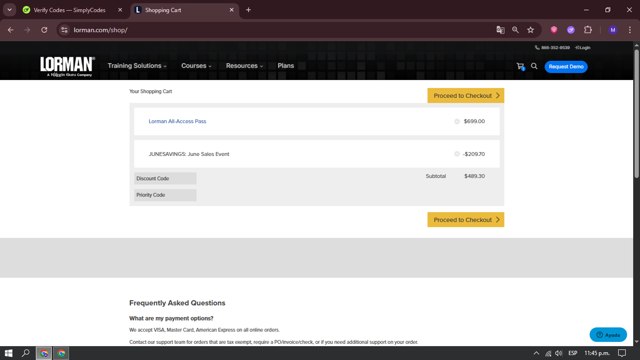Open the notification center icon

click(x=622, y=353)
